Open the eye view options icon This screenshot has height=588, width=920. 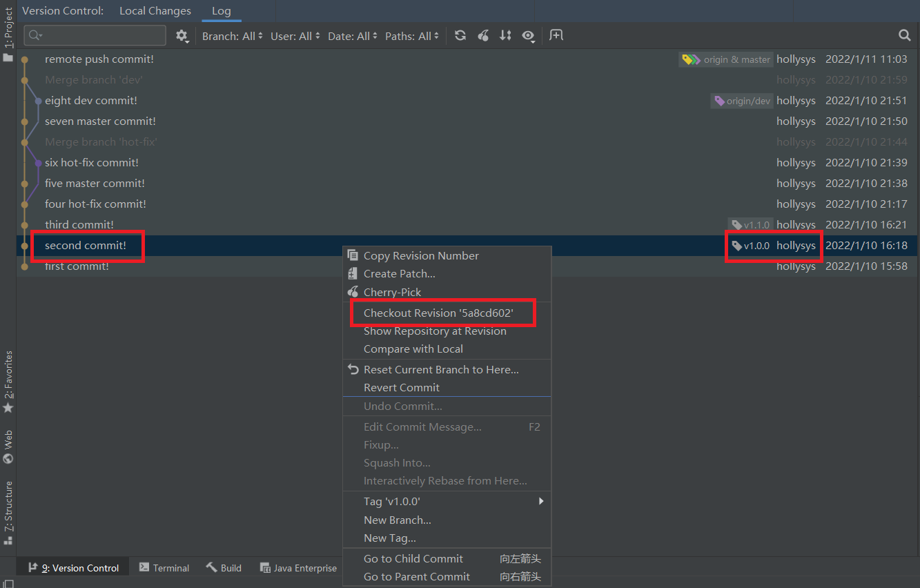pos(529,36)
